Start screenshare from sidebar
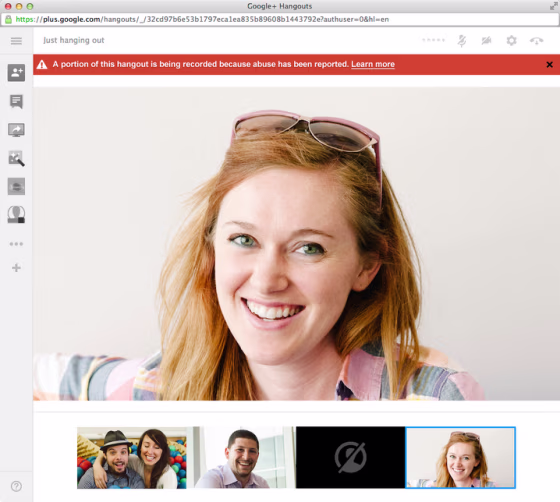Screen dimensions: 560x502 click(x=16, y=130)
